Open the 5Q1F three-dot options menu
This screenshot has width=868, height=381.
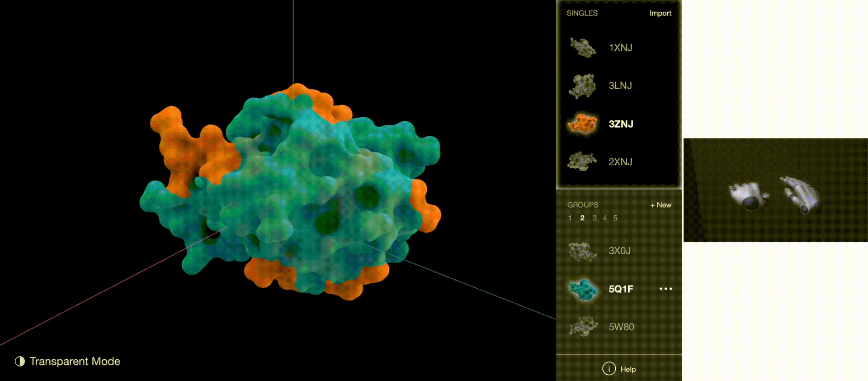point(665,289)
